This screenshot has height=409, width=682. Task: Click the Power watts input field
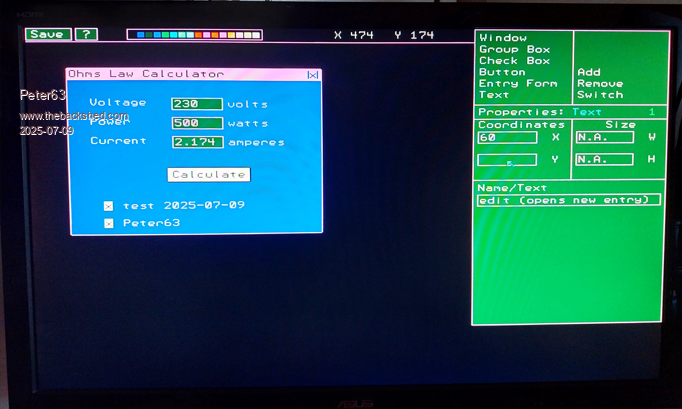click(x=197, y=123)
